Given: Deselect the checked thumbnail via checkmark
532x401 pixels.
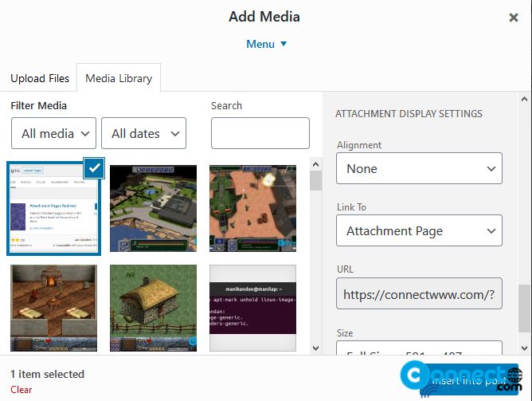Looking at the screenshot, I should 94,167.
